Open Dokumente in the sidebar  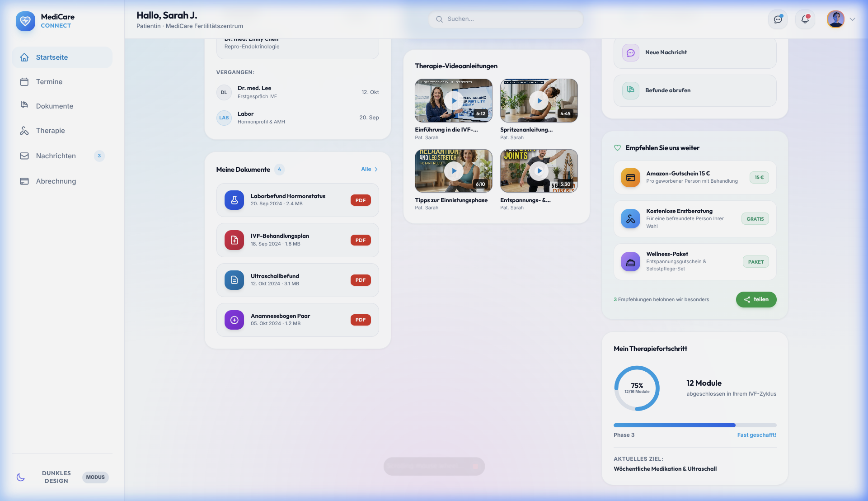[x=62, y=106]
